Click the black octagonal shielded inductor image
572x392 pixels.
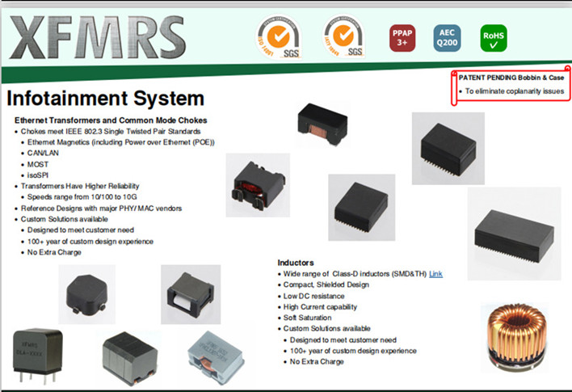coord(87,293)
